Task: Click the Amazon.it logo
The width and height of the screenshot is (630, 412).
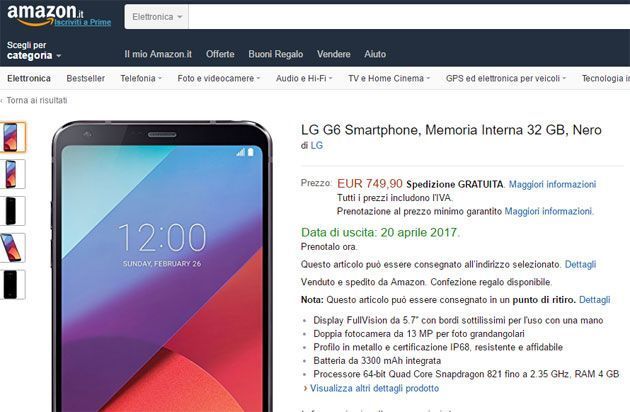Action: [44, 14]
